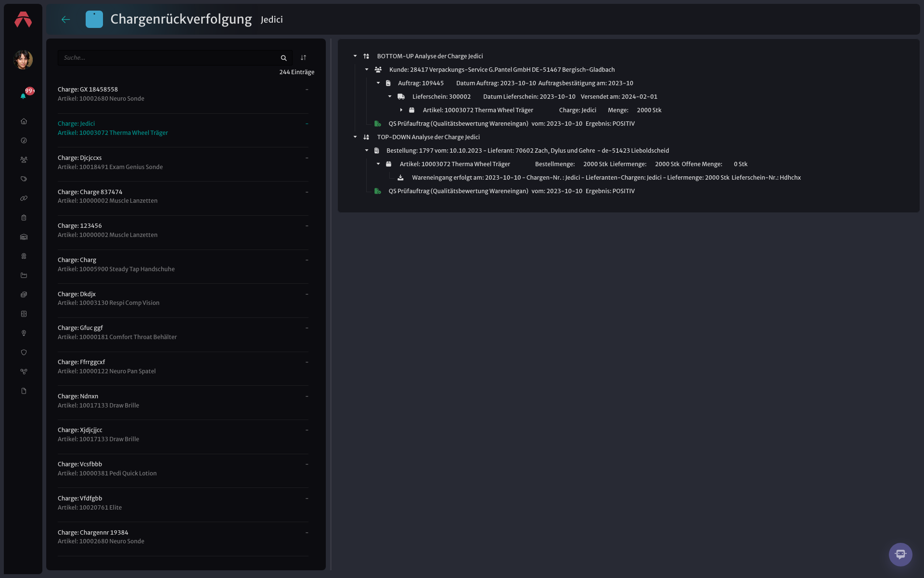
Task: Click QS Prüfauftrag icon under BOTTOM-UP
Action: pyautogui.click(x=378, y=124)
